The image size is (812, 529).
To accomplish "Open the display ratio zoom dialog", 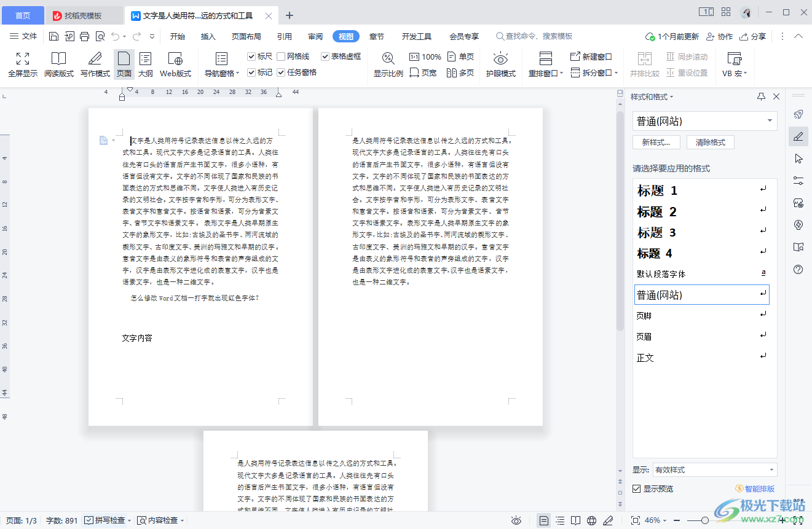I will click(388, 65).
